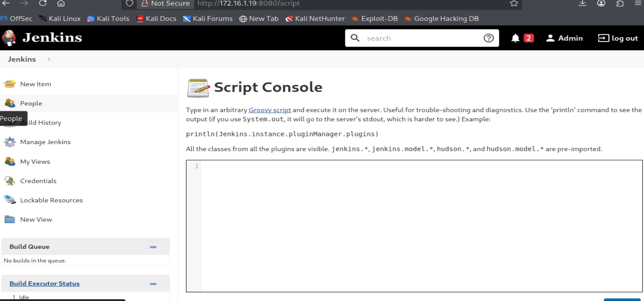
Task: Open the New Item link
Action: (x=36, y=84)
